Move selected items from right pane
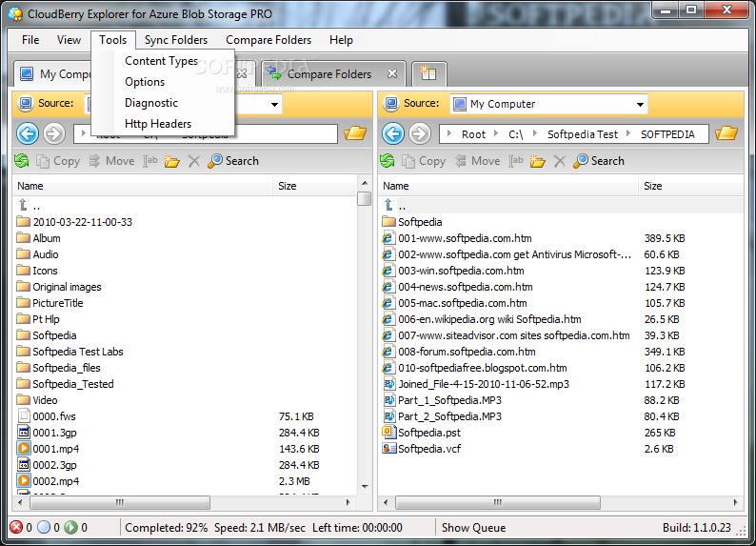The width and height of the screenshot is (756, 546). [478, 161]
